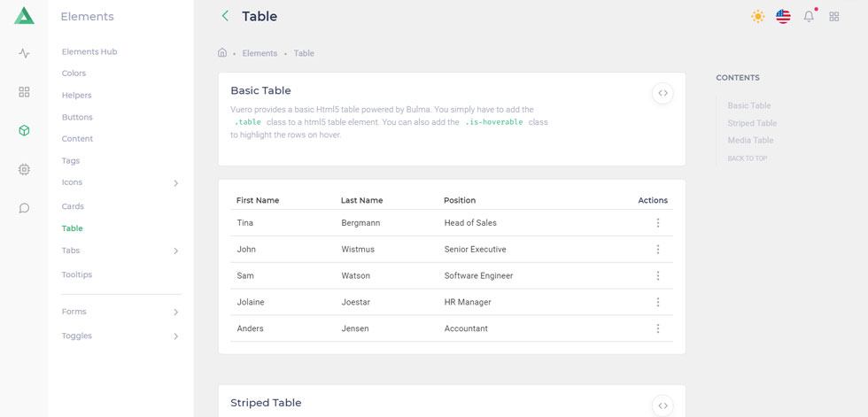868x417 pixels.
Task: Click the Actions column header
Action: tap(653, 200)
